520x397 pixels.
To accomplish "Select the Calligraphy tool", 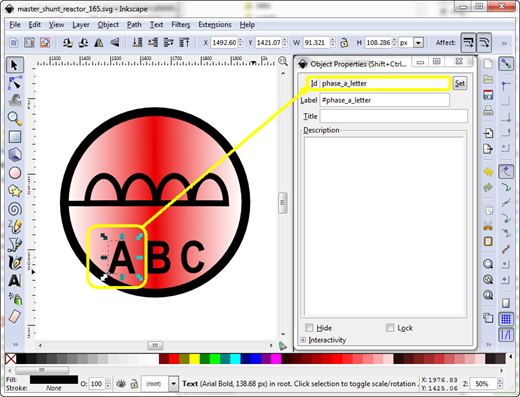I will [14, 263].
